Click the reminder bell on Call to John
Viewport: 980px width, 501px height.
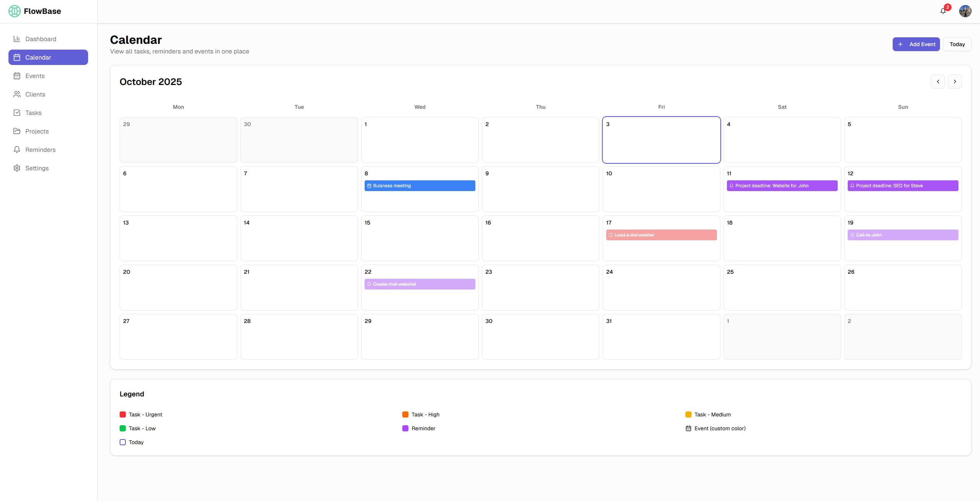pos(852,235)
